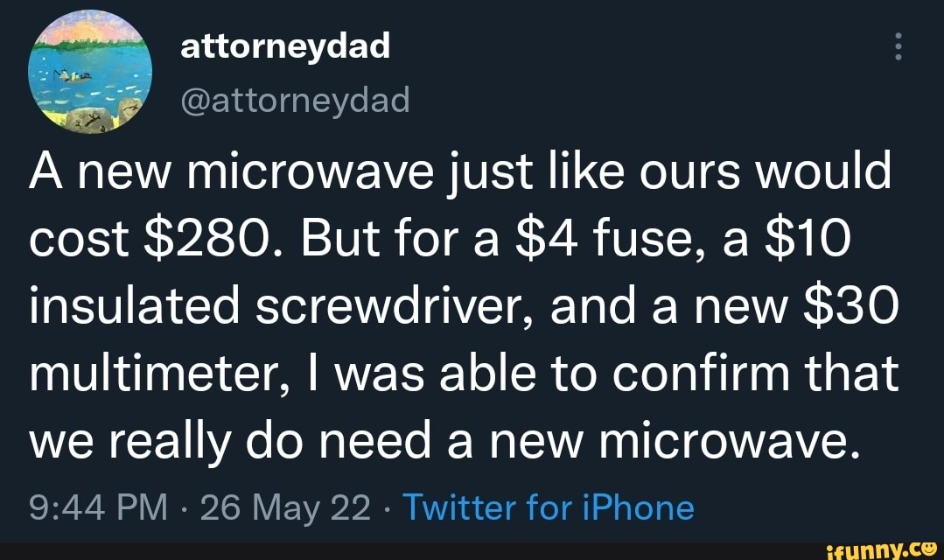This screenshot has height=560, width=944.
Task: Click the 9:44 PM timestamp
Action: tap(95, 507)
